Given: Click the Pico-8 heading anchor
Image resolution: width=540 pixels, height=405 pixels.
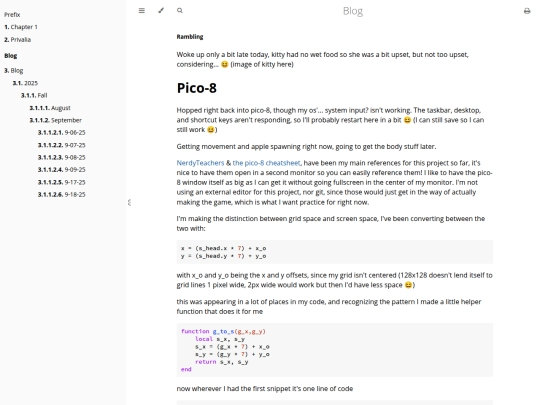Looking at the screenshot, I should pyautogui.click(x=197, y=88).
